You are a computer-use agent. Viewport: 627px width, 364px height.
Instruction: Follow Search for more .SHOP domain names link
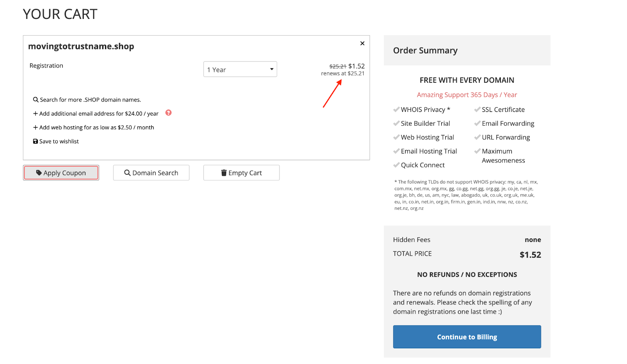point(90,100)
